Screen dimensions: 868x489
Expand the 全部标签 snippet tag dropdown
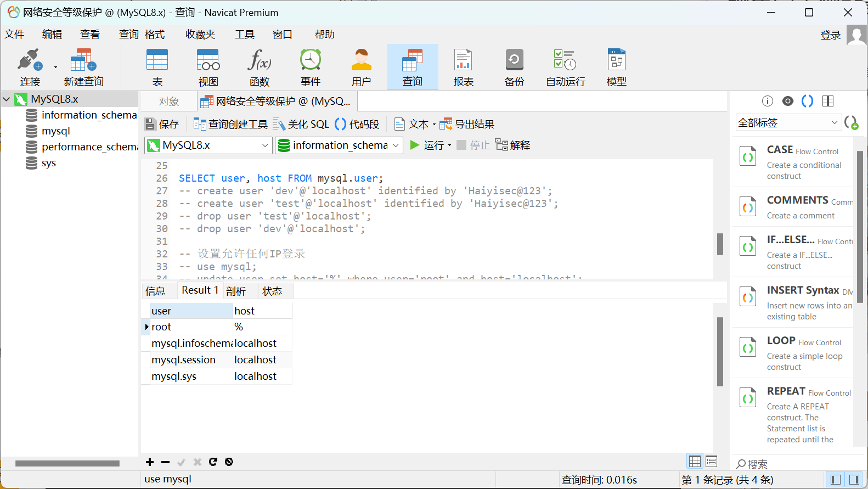787,123
